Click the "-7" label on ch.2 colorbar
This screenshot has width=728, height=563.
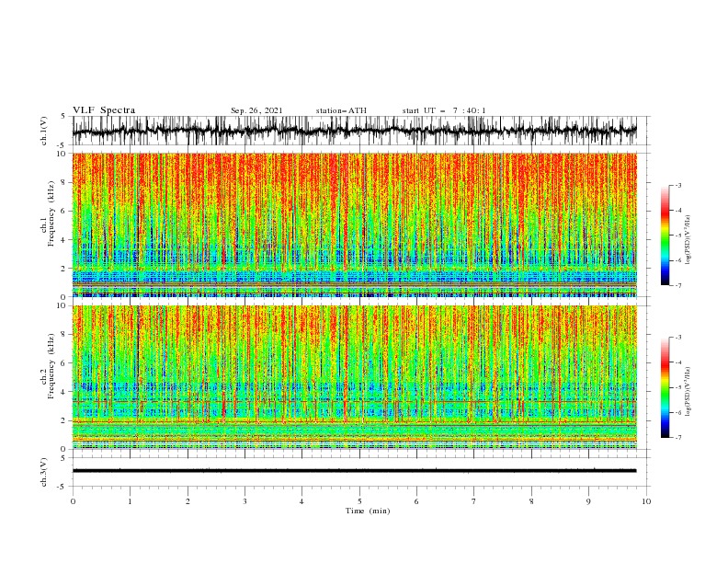click(677, 438)
